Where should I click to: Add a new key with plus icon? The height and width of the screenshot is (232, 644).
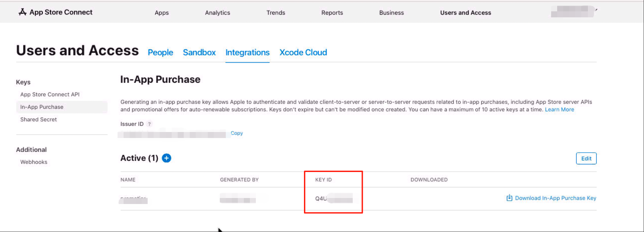click(x=166, y=158)
